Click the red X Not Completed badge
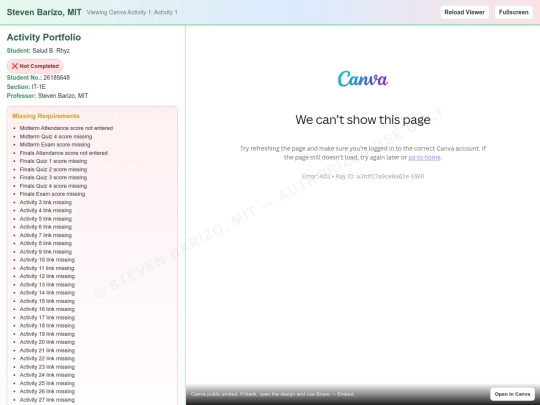This screenshot has height=405, width=540. pyautogui.click(x=35, y=66)
